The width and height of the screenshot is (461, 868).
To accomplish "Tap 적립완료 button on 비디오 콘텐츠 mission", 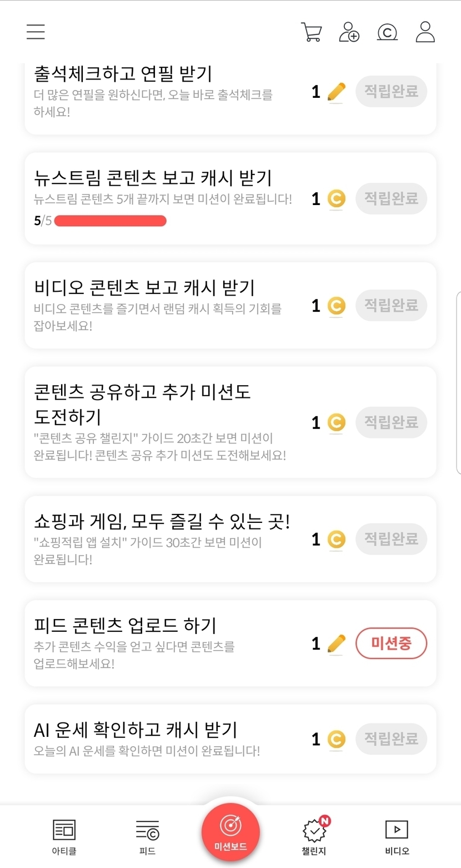I will click(391, 305).
